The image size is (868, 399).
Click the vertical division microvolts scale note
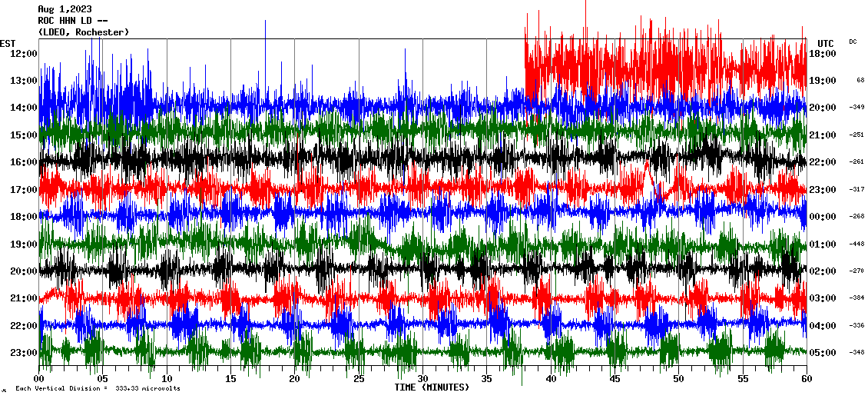98,389
